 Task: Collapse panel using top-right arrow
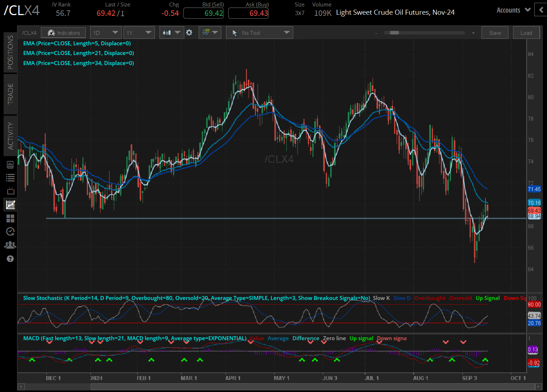[541, 10]
